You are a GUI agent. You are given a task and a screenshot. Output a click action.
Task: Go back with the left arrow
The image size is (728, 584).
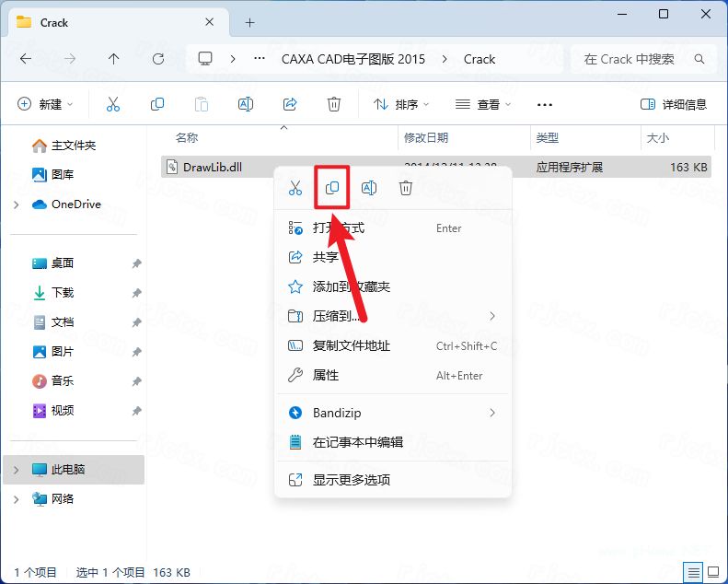pyautogui.click(x=26, y=59)
